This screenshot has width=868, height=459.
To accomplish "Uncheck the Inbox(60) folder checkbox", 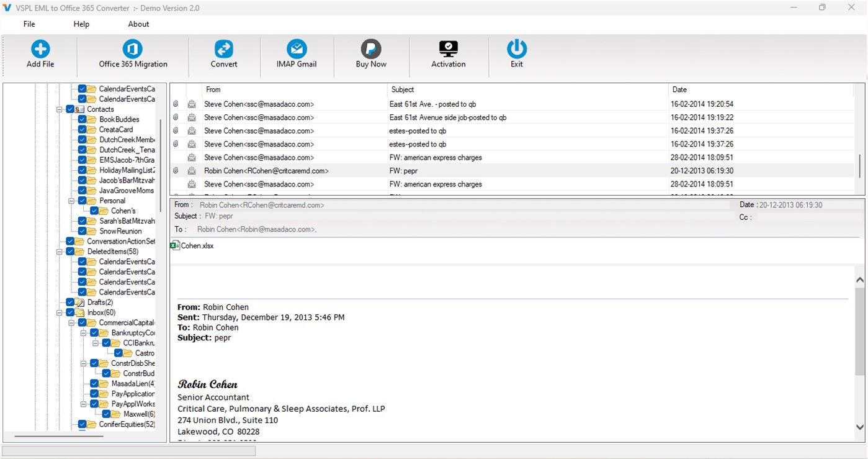I will tap(70, 312).
